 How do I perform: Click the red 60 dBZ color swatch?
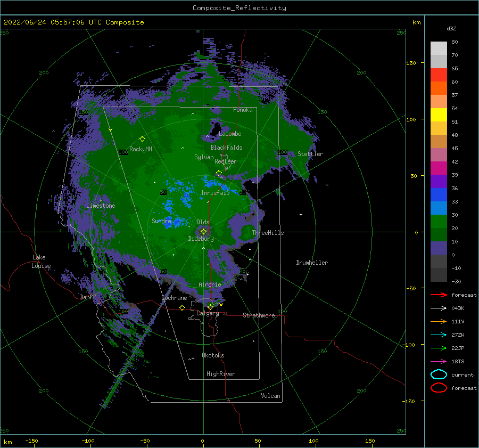[x=439, y=75]
